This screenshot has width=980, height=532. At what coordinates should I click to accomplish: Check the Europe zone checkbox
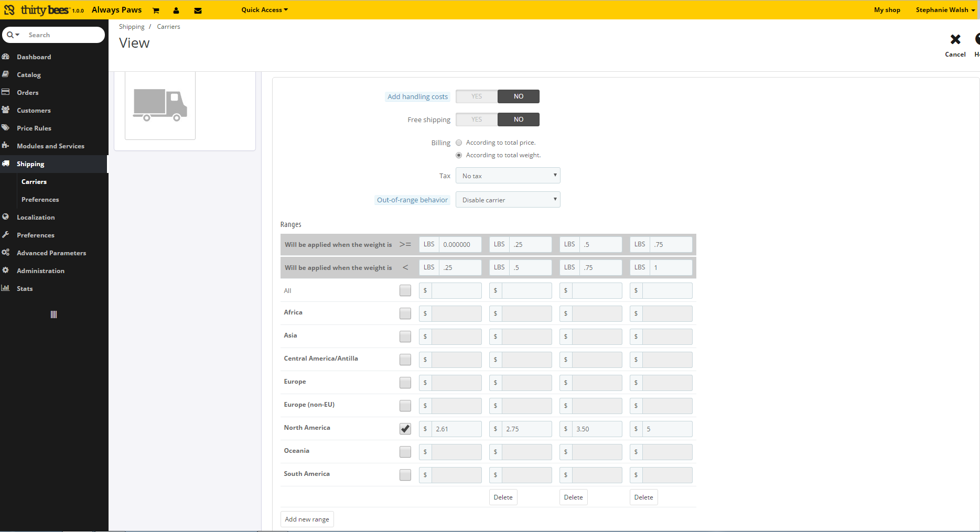(x=405, y=383)
